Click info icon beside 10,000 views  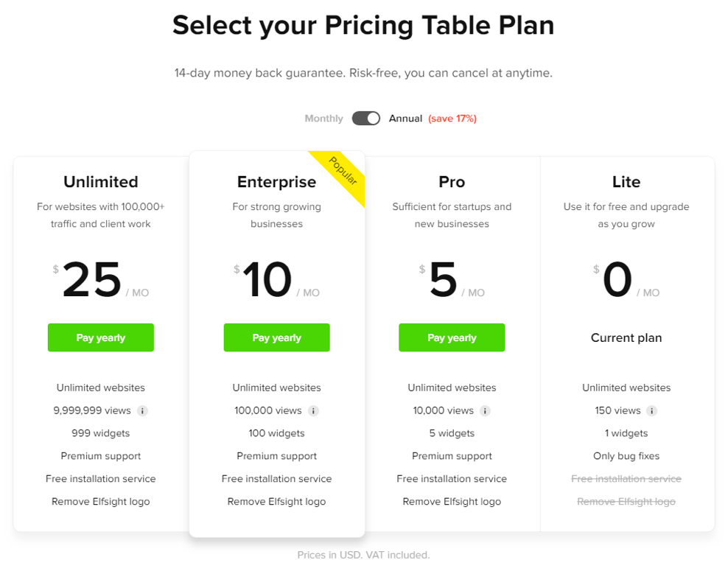pos(485,411)
